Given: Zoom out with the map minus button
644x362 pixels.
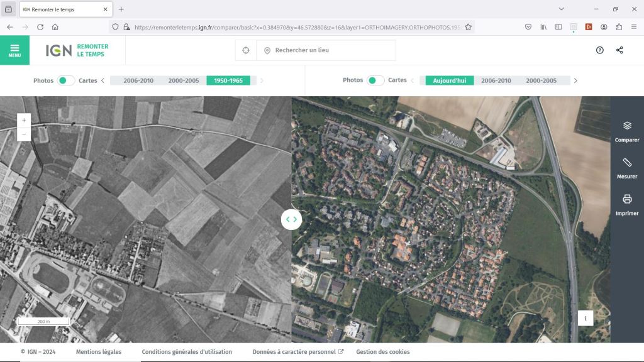Looking at the screenshot, I should pyautogui.click(x=24, y=134).
